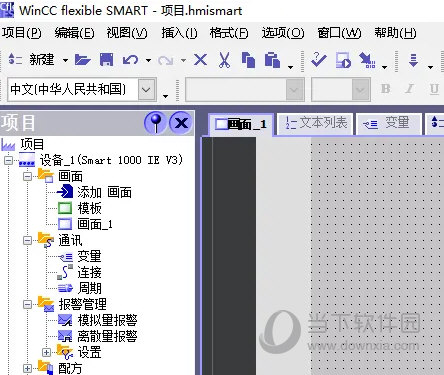Screen dimensions: 444x375
Task: Click the 通讯 folder icon
Action: [45, 240]
